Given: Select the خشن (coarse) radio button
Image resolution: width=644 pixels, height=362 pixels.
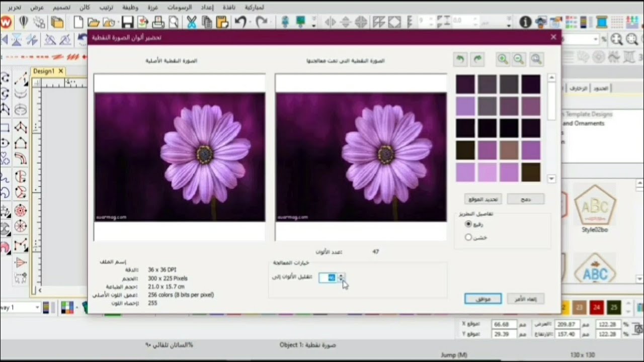Looking at the screenshot, I should (x=468, y=237).
